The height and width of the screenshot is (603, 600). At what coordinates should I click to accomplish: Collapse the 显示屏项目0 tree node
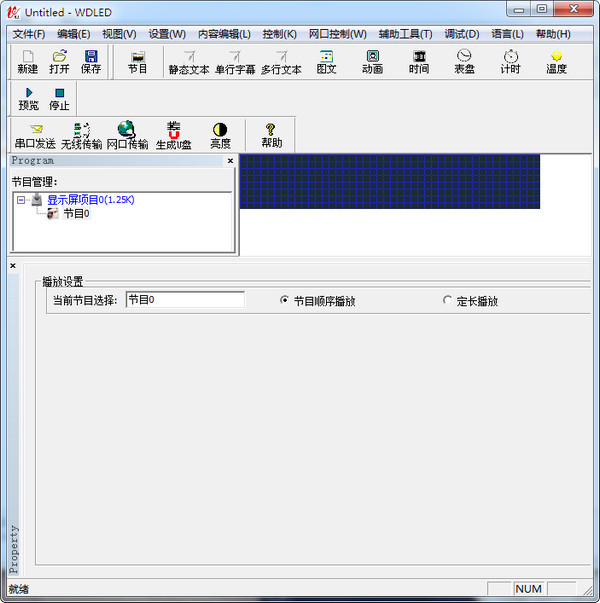tap(21, 200)
